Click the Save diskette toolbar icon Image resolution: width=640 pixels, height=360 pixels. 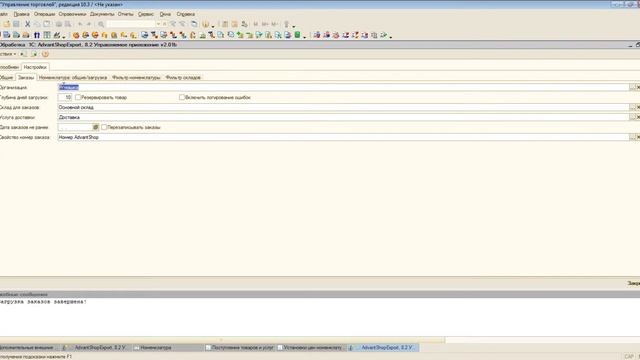(16, 24)
